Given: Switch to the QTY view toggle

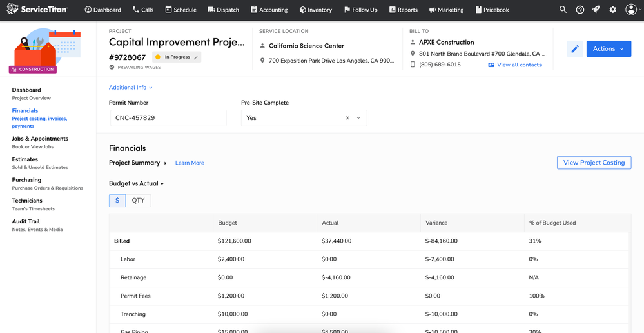Looking at the screenshot, I should [139, 201].
